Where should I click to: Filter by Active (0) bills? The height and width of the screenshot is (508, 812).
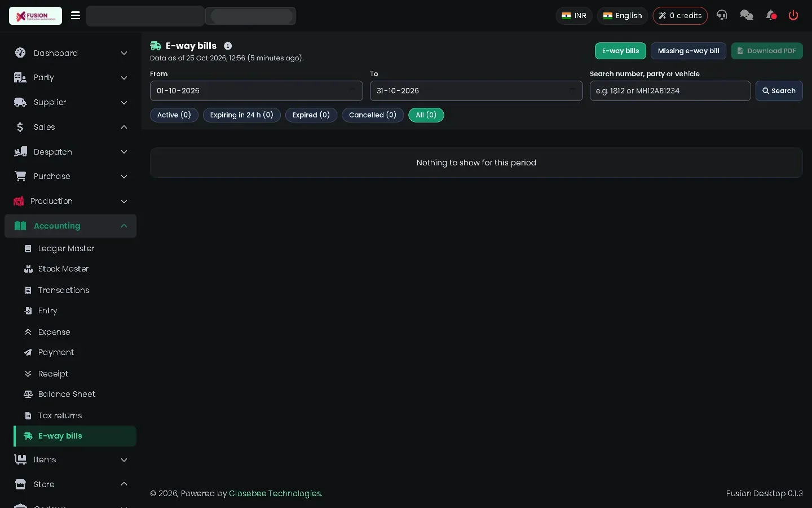click(174, 115)
